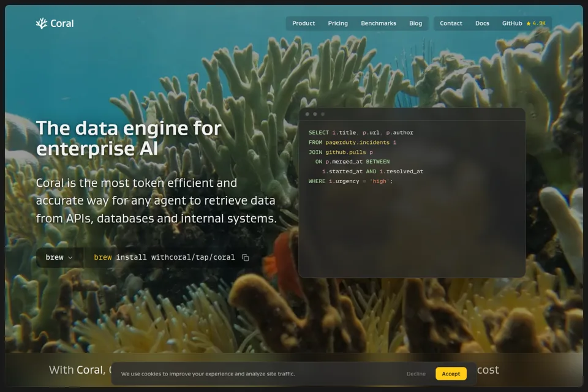Viewport: 588px width, 392px height.
Task: Click the 4.9K star count
Action: pos(539,23)
